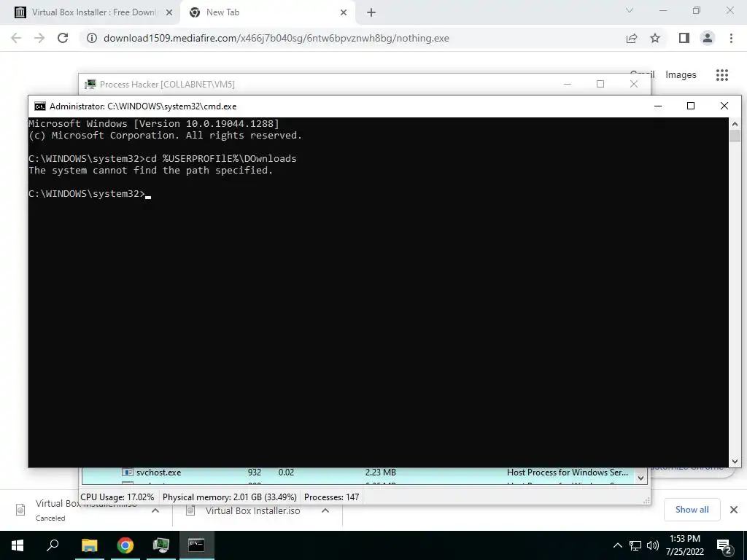Click volume tray icon
The height and width of the screenshot is (560, 747).
point(653,545)
